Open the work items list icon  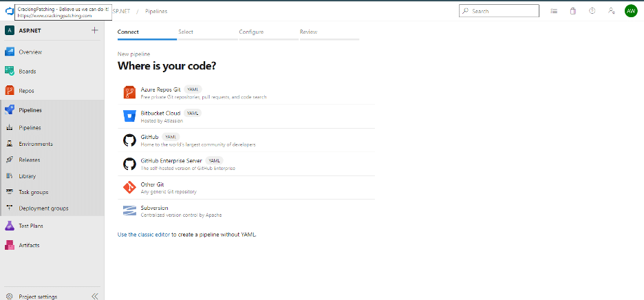point(554,11)
